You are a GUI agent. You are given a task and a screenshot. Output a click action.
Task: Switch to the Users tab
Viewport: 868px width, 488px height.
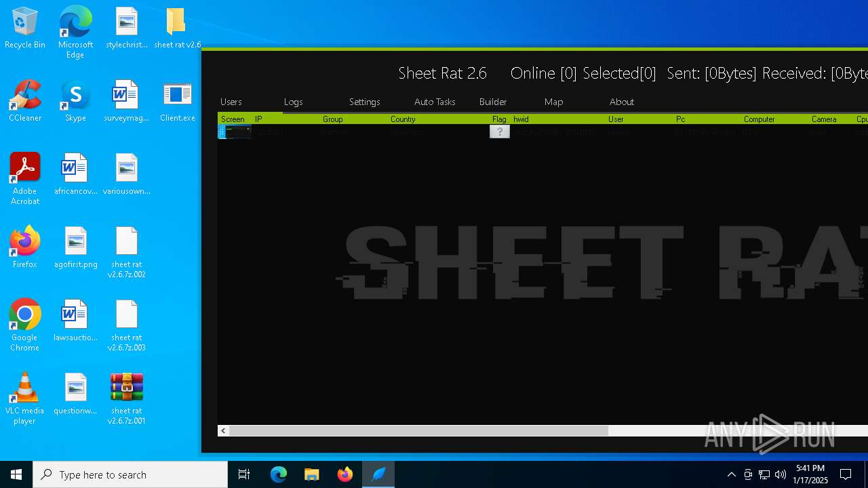click(231, 102)
